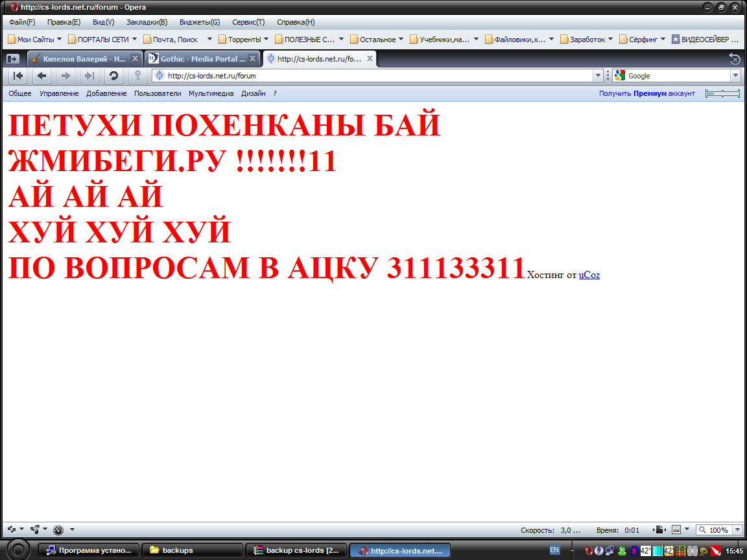Reload the page with the refresh icon

point(113,76)
